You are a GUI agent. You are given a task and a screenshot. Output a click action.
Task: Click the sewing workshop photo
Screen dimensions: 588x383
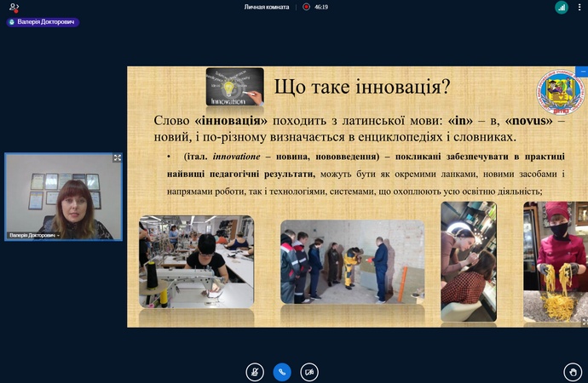[x=196, y=261]
